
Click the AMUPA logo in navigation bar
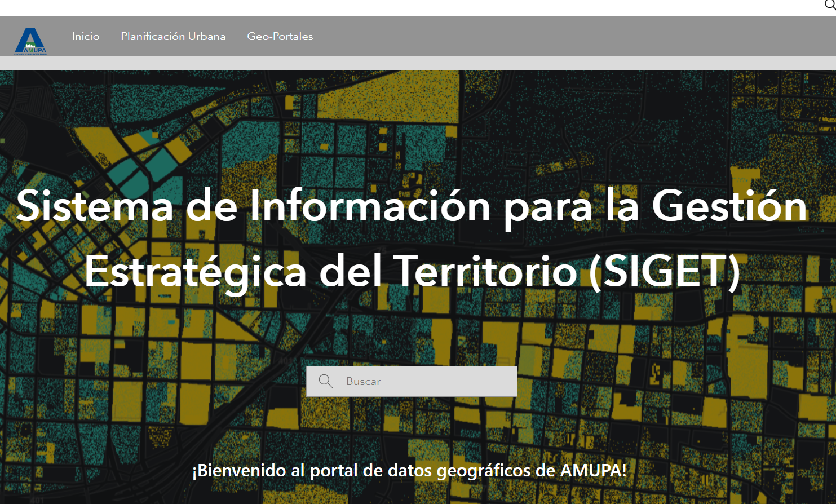coord(30,41)
